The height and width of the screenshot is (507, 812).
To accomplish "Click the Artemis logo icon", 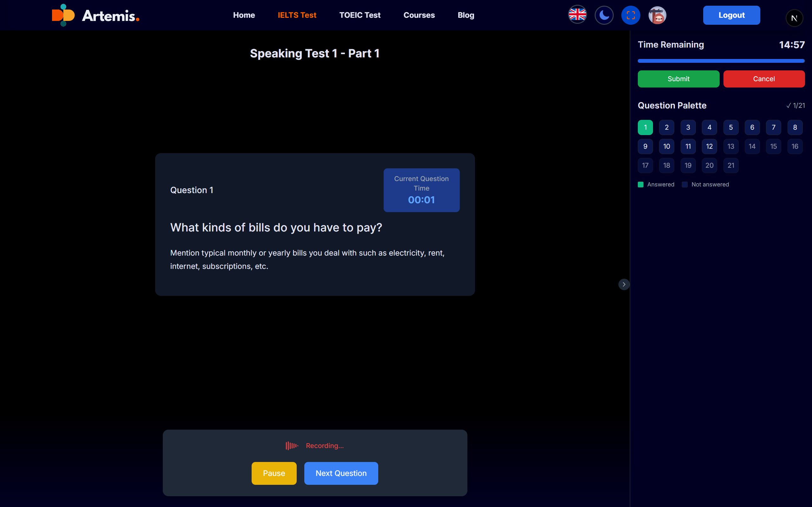I will (63, 15).
